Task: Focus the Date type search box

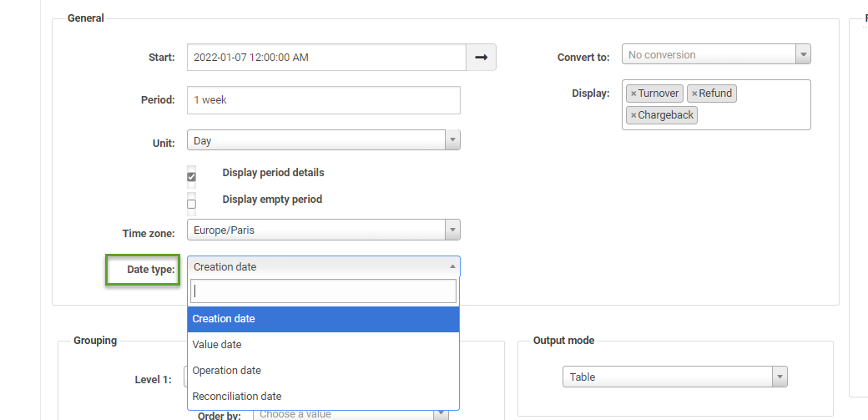Action: [x=323, y=291]
